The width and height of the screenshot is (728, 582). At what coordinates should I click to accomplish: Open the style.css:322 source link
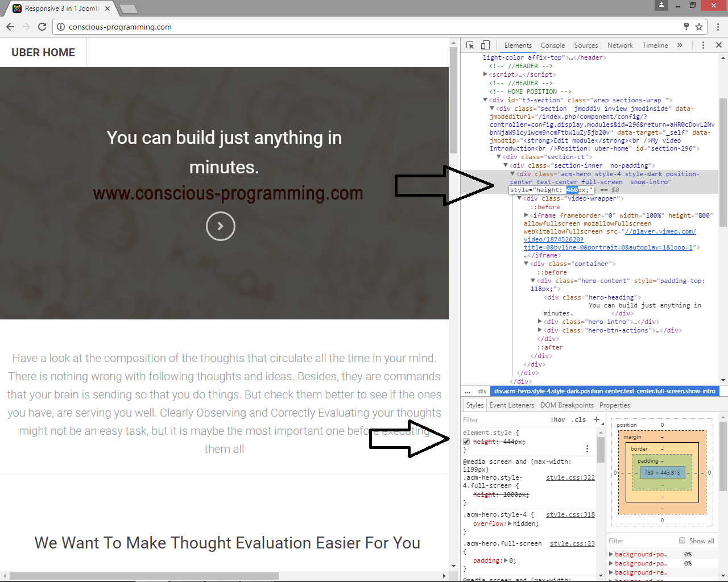(570, 477)
